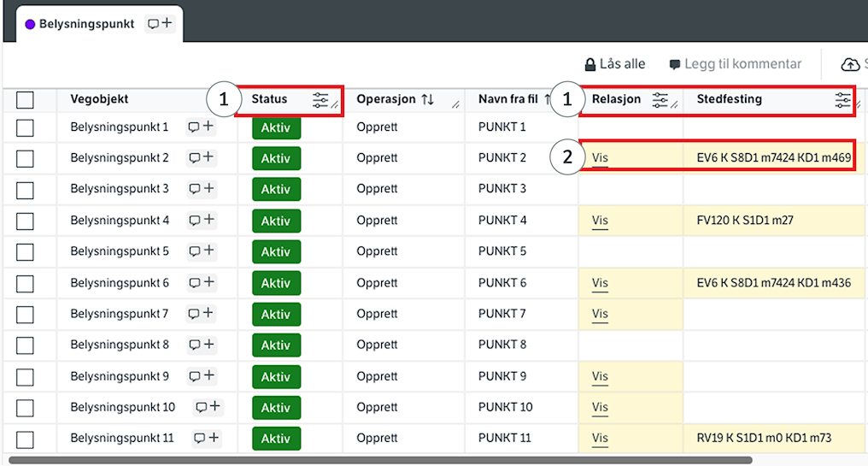Click the add comment icon in tab
The height and width of the screenshot is (466, 868).
(160, 24)
